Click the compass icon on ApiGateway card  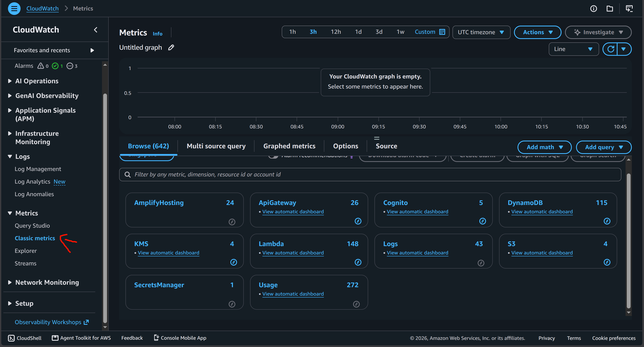point(358,221)
